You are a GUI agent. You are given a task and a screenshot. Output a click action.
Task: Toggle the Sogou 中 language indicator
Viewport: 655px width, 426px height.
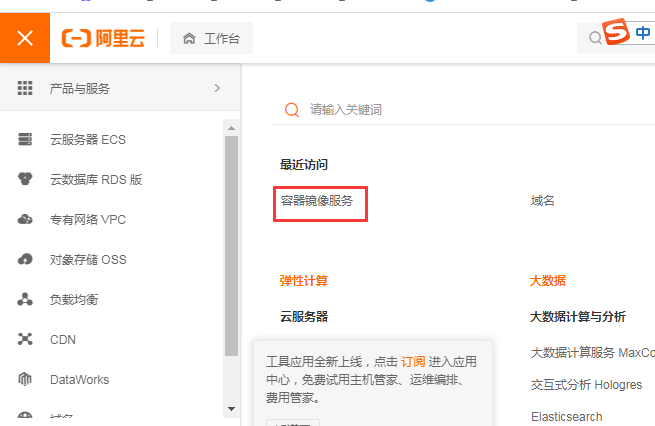tap(642, 33)
